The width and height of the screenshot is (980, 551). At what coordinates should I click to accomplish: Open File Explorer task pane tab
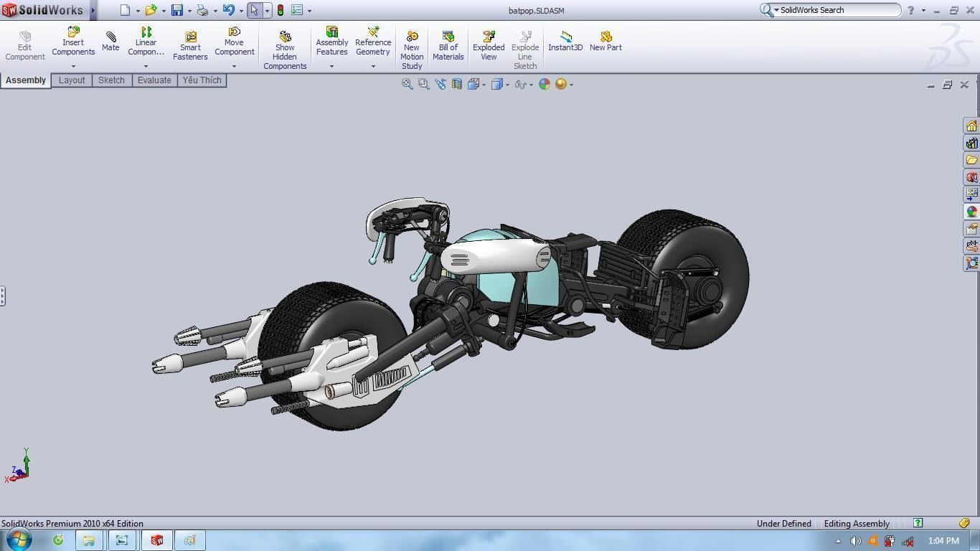point(971,160)
